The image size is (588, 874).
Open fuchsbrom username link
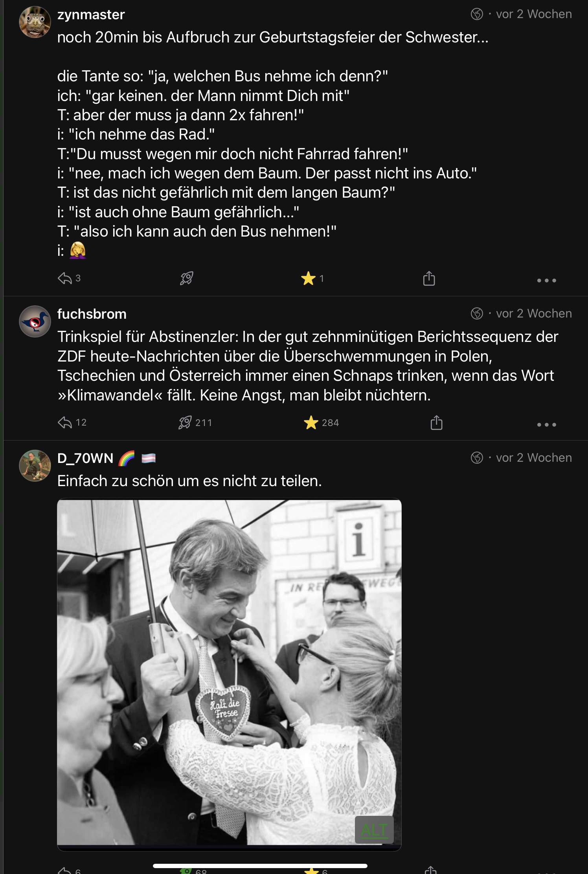click(x=92, y=314)
